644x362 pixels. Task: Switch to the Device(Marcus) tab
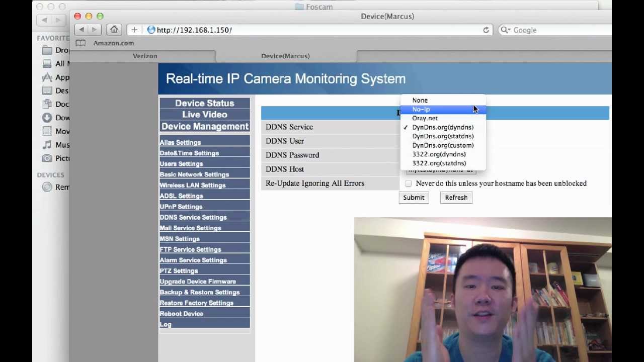tap(285, 56)
